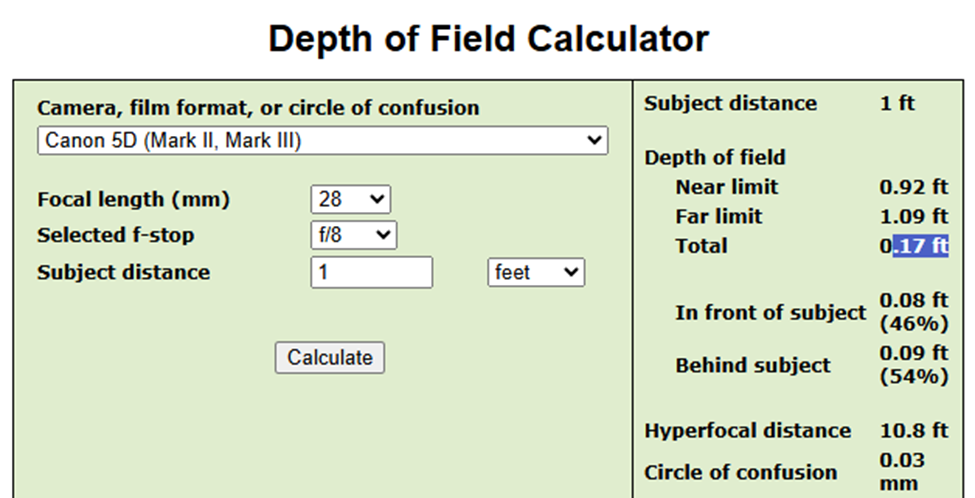Click the Behind subject value 0.09 ft

[x=913, y=364]
